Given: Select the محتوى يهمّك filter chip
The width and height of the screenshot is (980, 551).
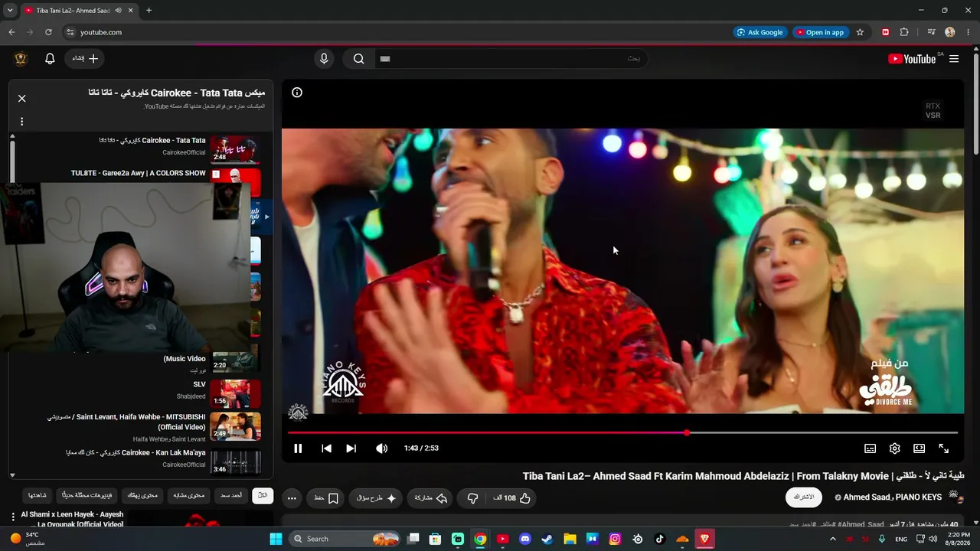Looking at the screenshot, I should [x=142, y=495].
